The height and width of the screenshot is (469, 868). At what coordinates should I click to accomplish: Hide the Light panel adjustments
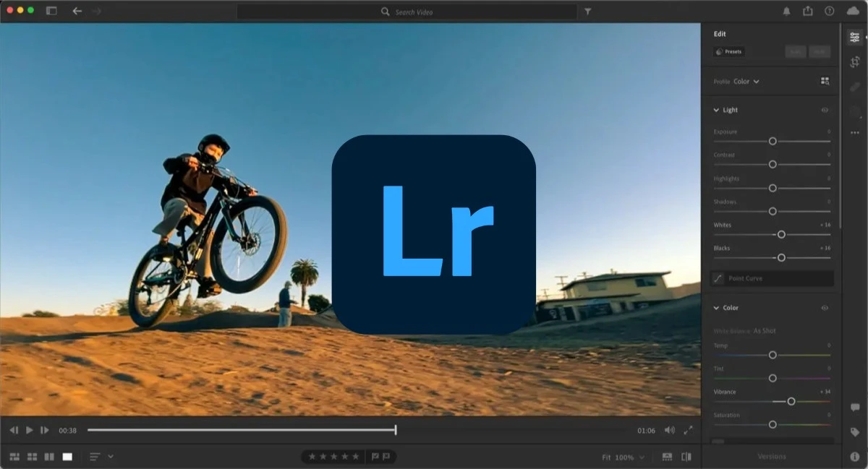(825, 110)
